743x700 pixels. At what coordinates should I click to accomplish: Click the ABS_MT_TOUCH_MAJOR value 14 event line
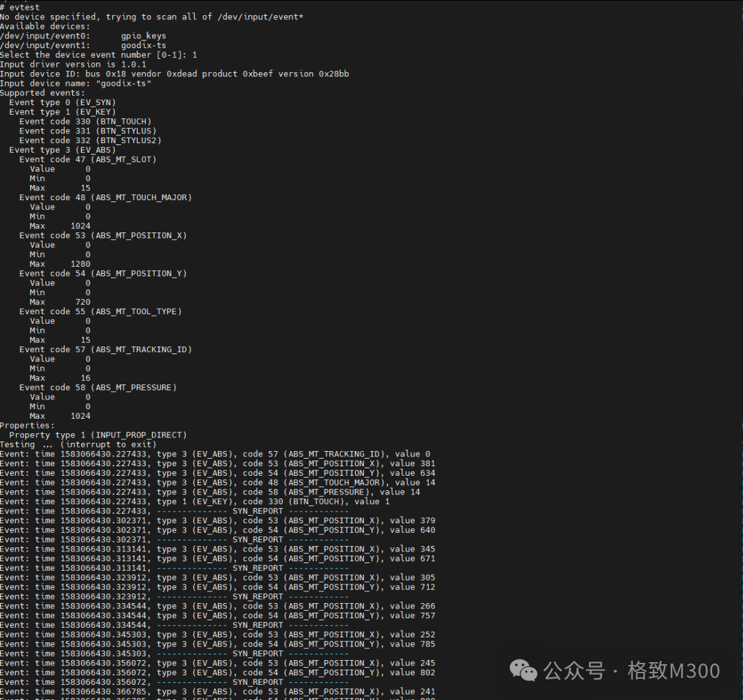[217, 482]
